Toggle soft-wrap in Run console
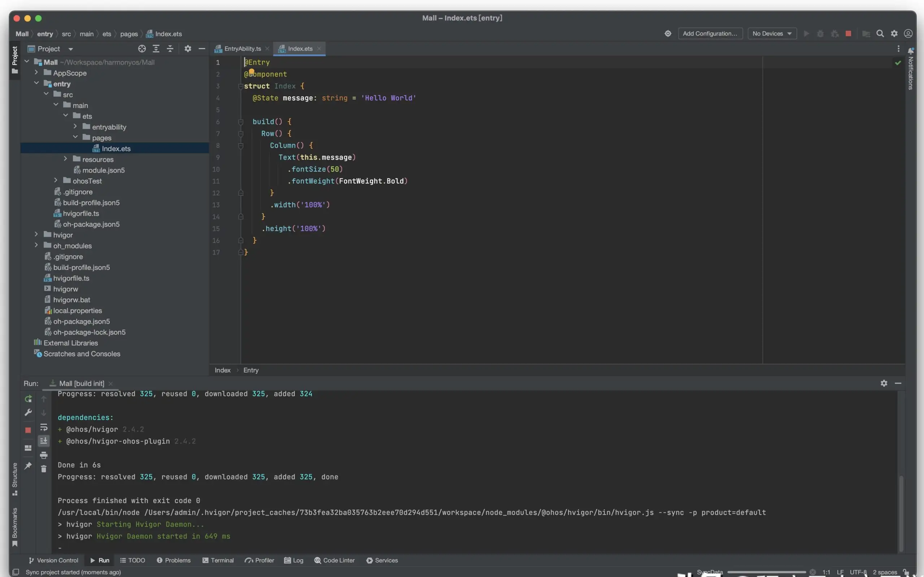 (x=44, y=427)
